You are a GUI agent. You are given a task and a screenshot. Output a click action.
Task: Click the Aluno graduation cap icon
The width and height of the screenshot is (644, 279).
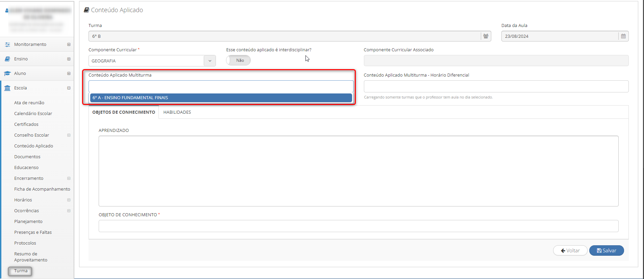coord(7,74)
